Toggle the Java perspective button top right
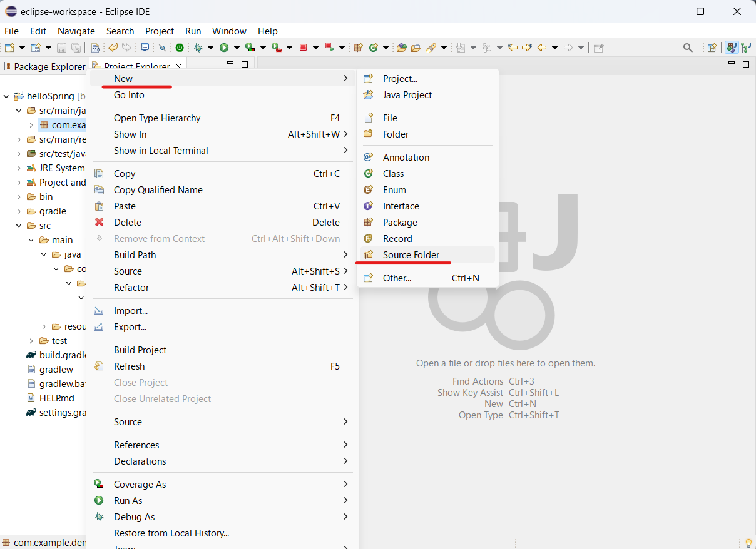This screenshot has width=756, height=549. [x=732, y=48]
